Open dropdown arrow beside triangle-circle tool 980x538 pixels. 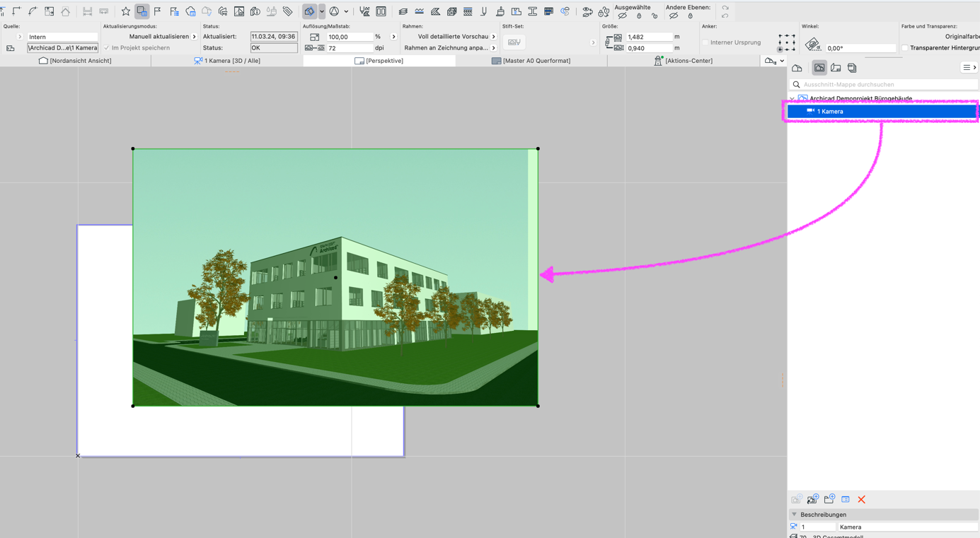[346, 11]
